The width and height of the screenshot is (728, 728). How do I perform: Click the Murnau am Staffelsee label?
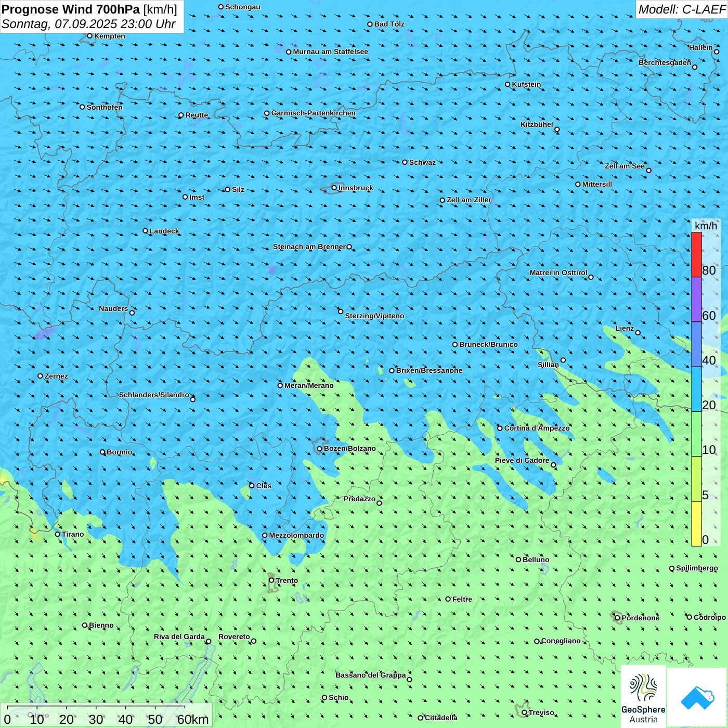point(330,51)
